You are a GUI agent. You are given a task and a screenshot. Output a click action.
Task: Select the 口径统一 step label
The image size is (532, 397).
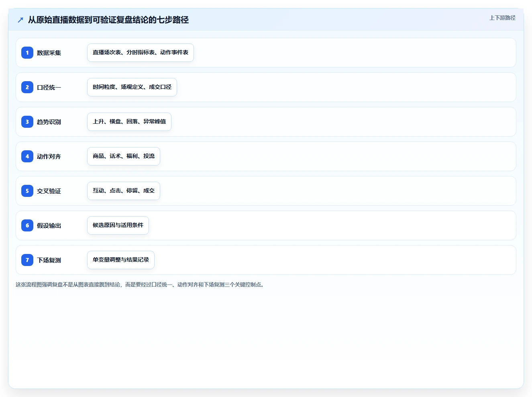[49, 87]
